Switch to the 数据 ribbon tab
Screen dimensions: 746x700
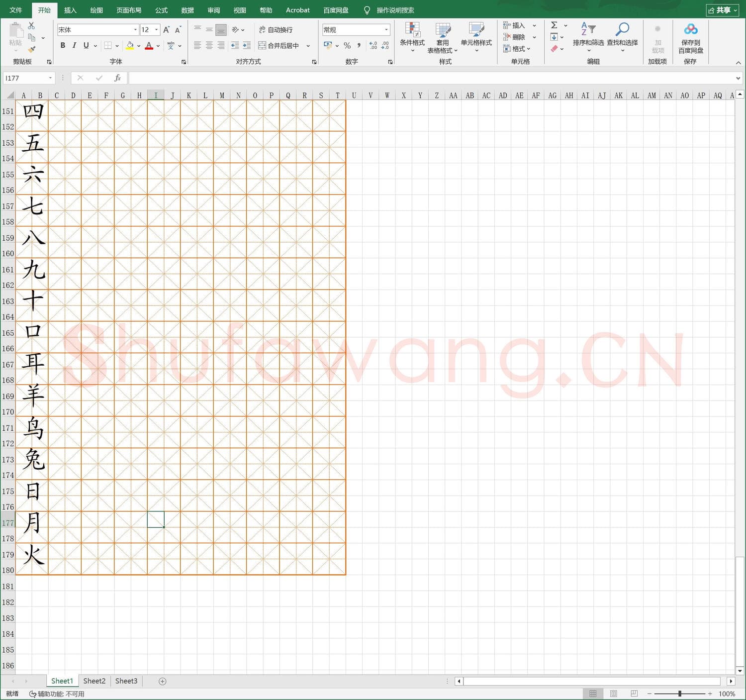(187, 10)
